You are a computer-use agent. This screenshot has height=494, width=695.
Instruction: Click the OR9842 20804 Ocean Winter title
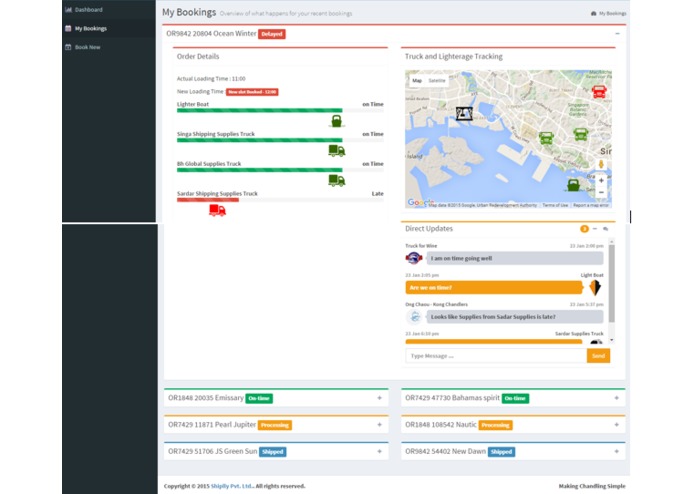[x=211, y=34]
